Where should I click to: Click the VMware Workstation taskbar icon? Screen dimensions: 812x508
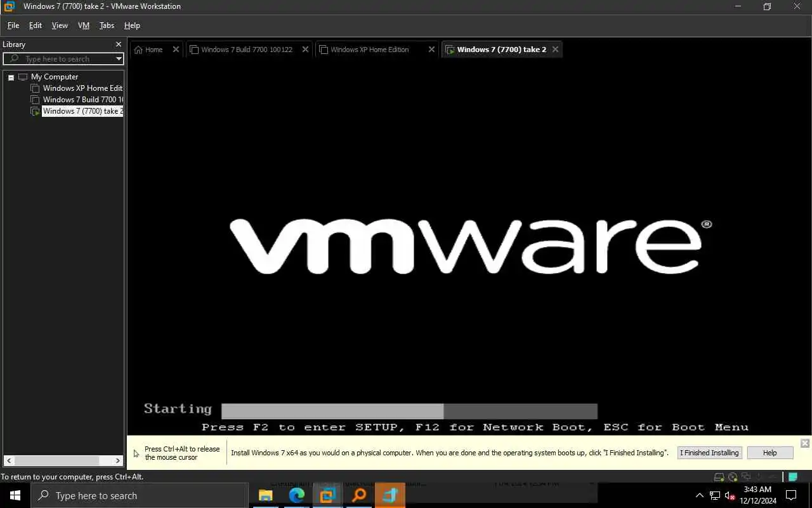(327, 495)
